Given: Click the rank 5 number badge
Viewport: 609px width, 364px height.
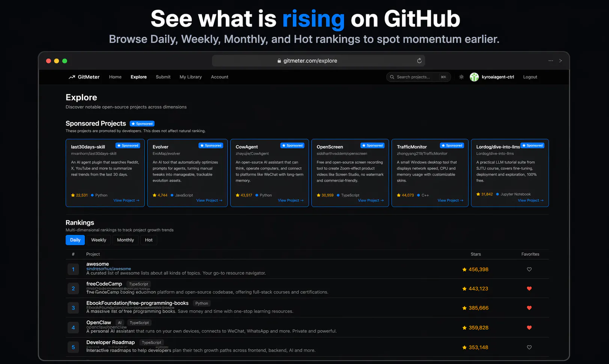Looking at the screenshot, I should (73, 347).
